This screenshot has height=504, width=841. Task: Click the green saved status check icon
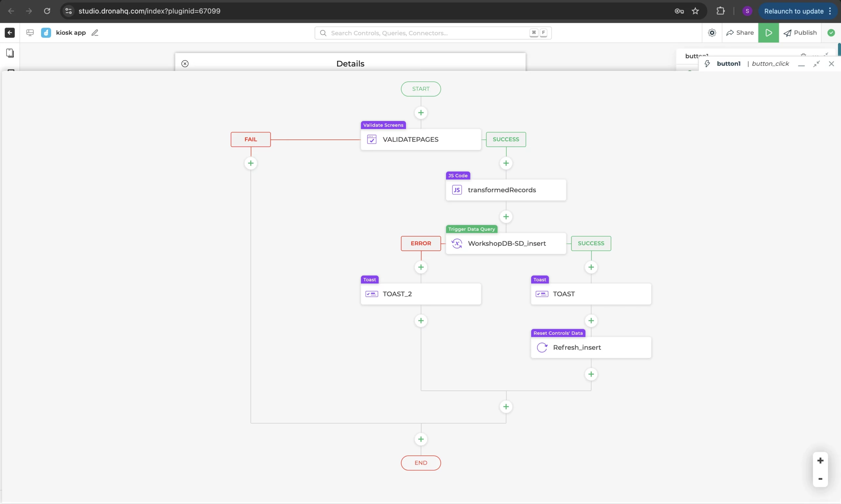pyautogui.click(x=831, y=32)
